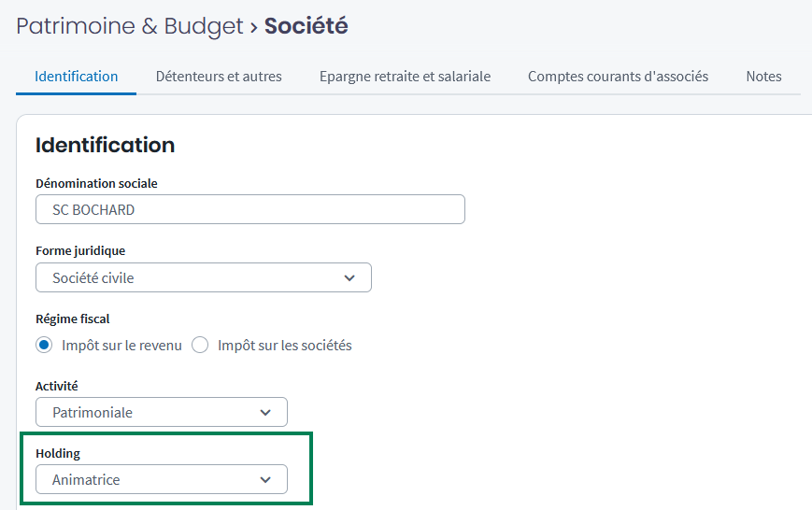
Task: Select the Impôt sur les sociétés radio
Action: pos(200,346)
